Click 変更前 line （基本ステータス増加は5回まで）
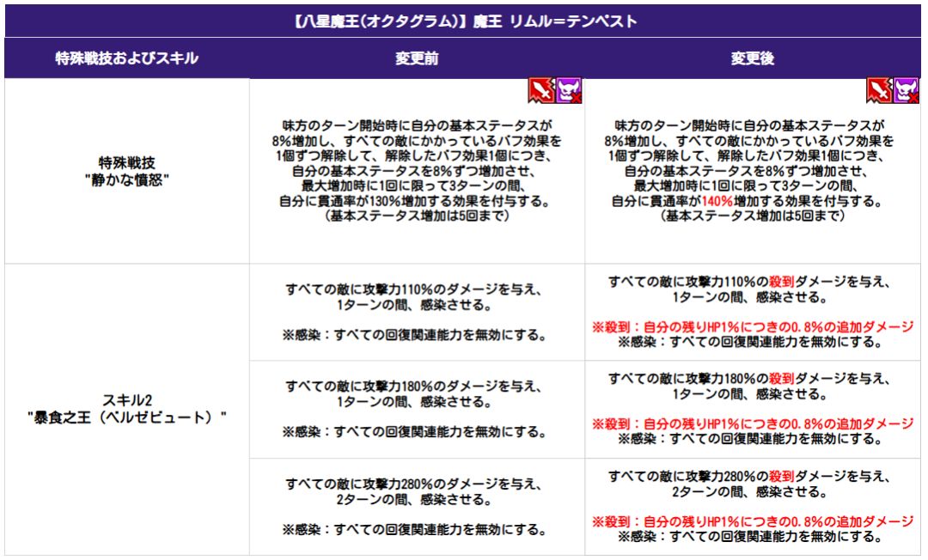 pos(417,216)
